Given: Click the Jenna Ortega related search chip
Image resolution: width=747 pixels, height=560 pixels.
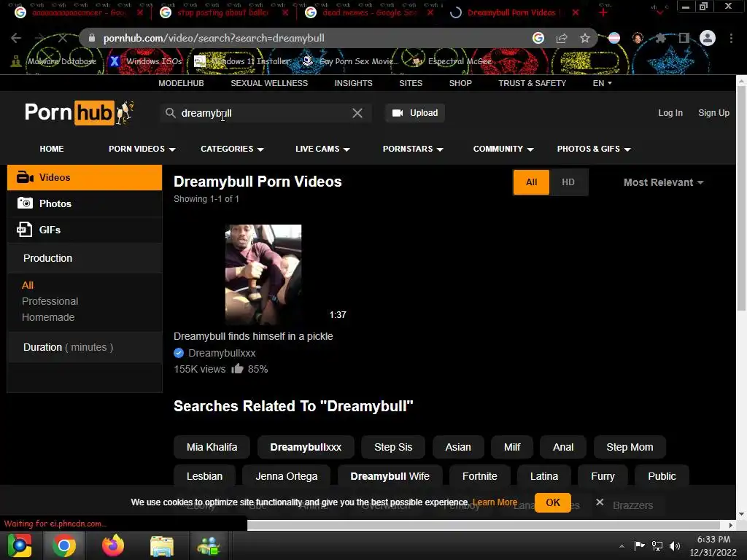Looking at the screenshot, I should click(286, 476).
